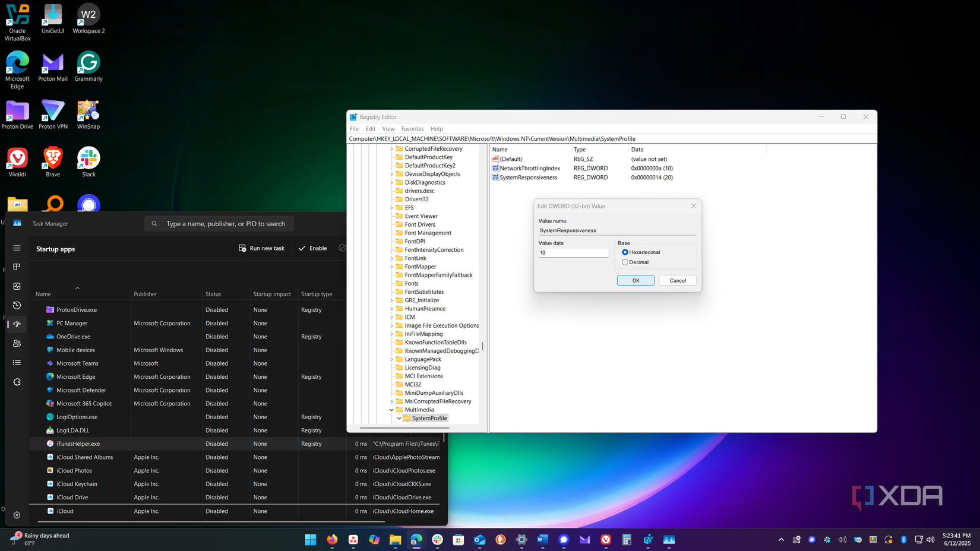980x551 pixels.
Task: Select the Decimal base option
Action: [625, 262]
